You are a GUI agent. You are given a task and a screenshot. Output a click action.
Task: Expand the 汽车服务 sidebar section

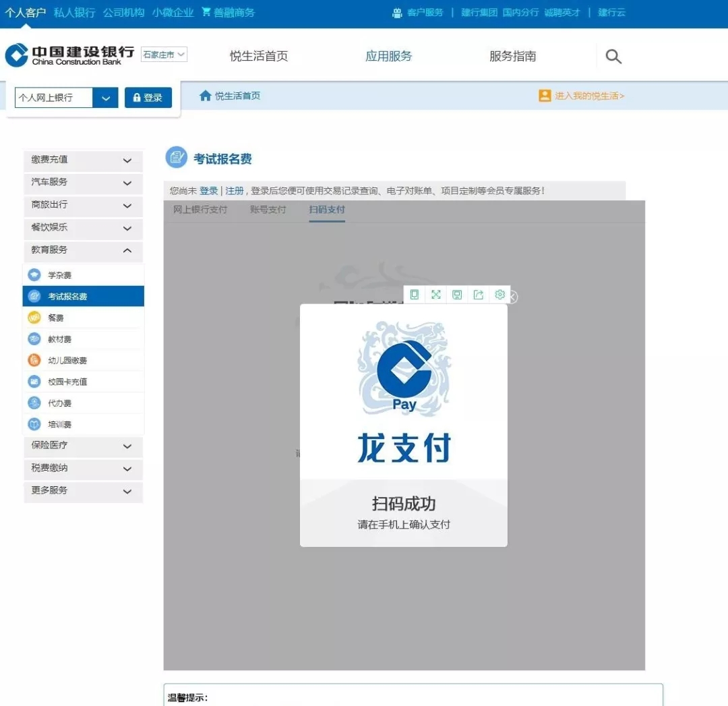[x=83, y=183]
